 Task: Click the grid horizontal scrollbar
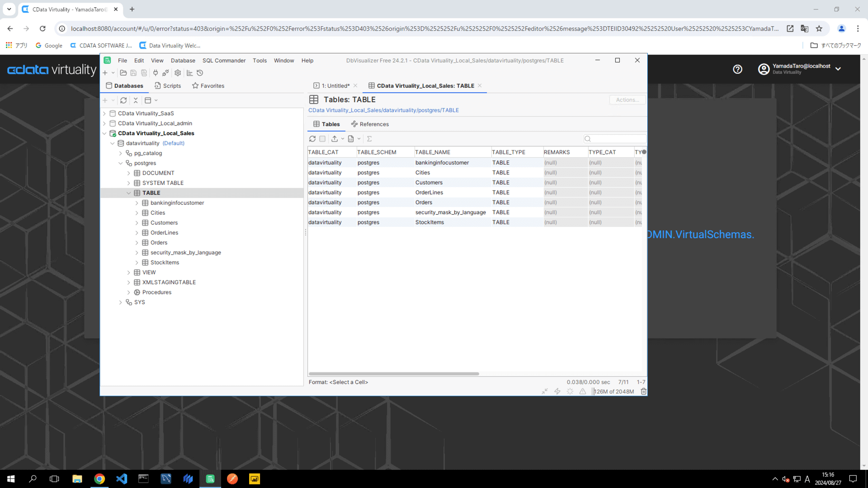click(393, 374)
